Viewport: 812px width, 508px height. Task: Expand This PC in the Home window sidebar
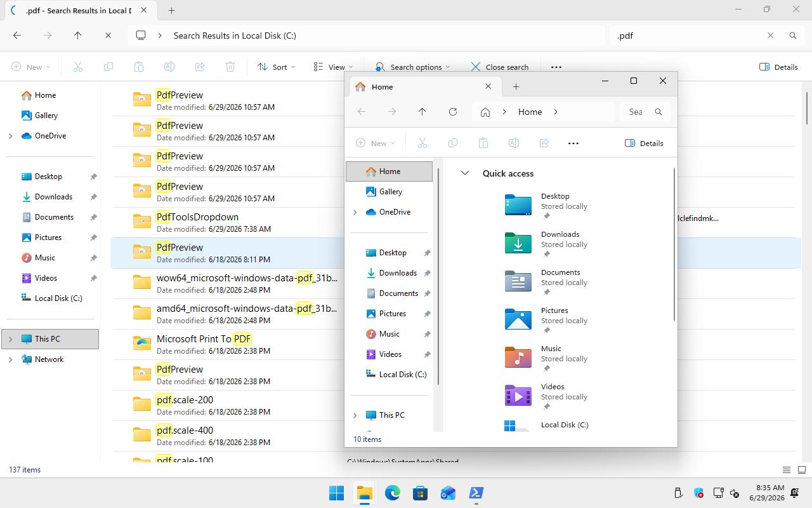[355, 415]
